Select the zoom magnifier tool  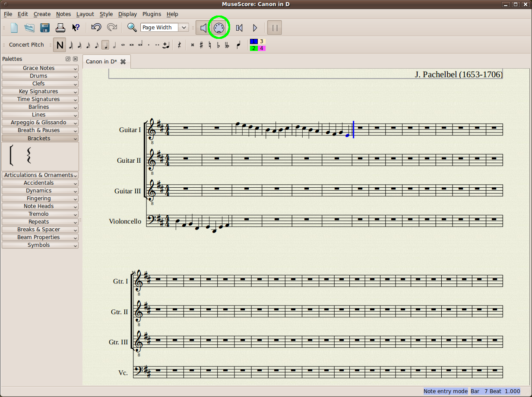[132, 27]
